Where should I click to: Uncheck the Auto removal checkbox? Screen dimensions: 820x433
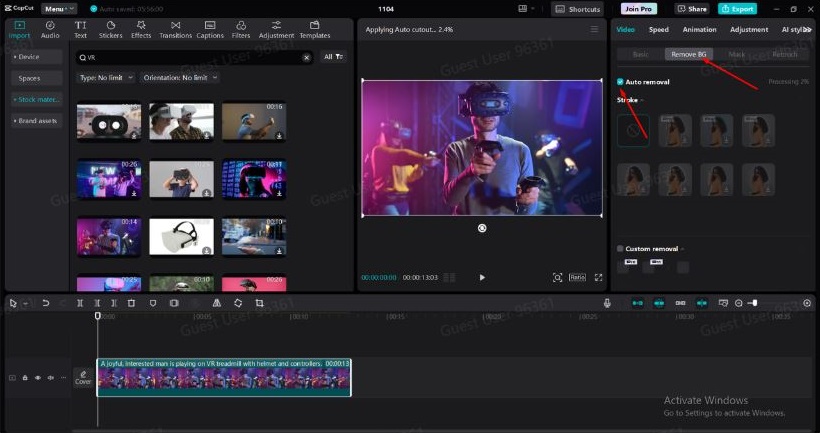coord(621,82)
